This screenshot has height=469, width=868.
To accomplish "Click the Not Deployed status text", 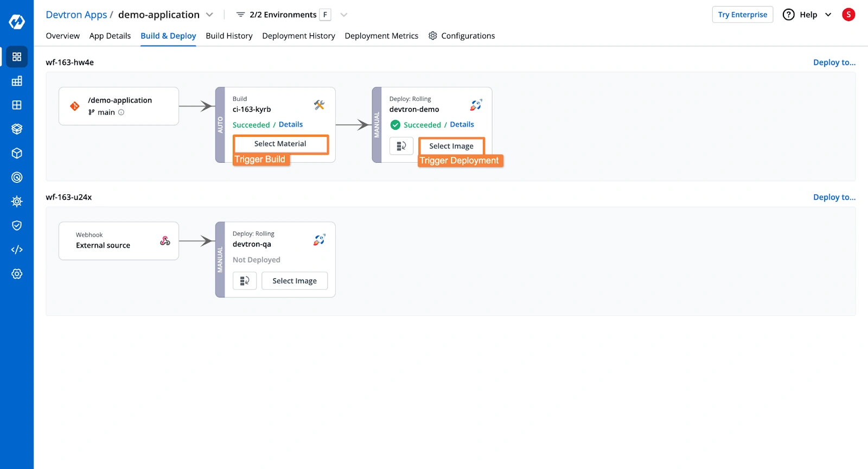I will click(x=257, y=260).
